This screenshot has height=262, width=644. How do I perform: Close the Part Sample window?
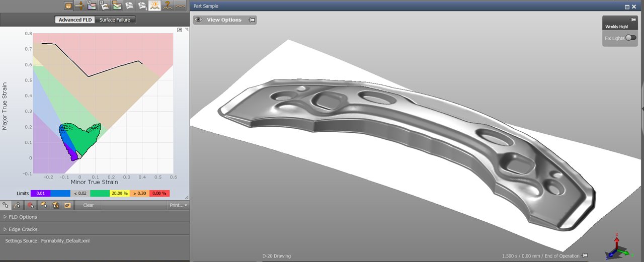634,7
